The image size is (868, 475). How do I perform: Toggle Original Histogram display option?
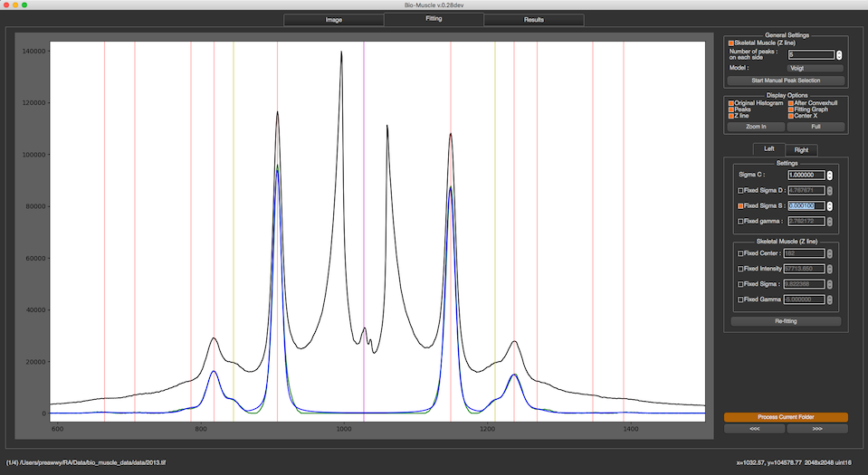click(x=730, y=103)
